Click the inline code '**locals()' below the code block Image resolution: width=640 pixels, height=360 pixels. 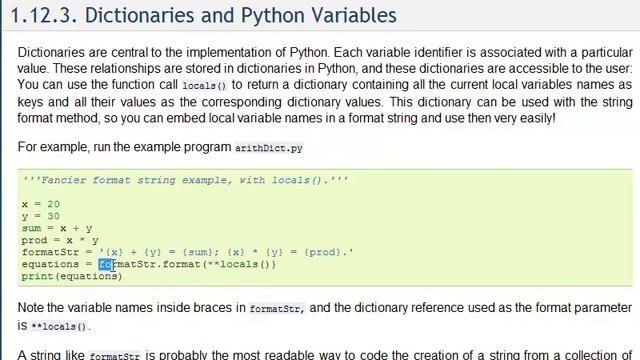point(59,327)
